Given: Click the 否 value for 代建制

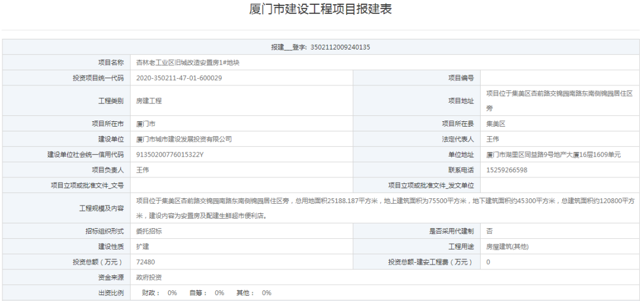Looking at the screenshot, I should pos(490,231).
